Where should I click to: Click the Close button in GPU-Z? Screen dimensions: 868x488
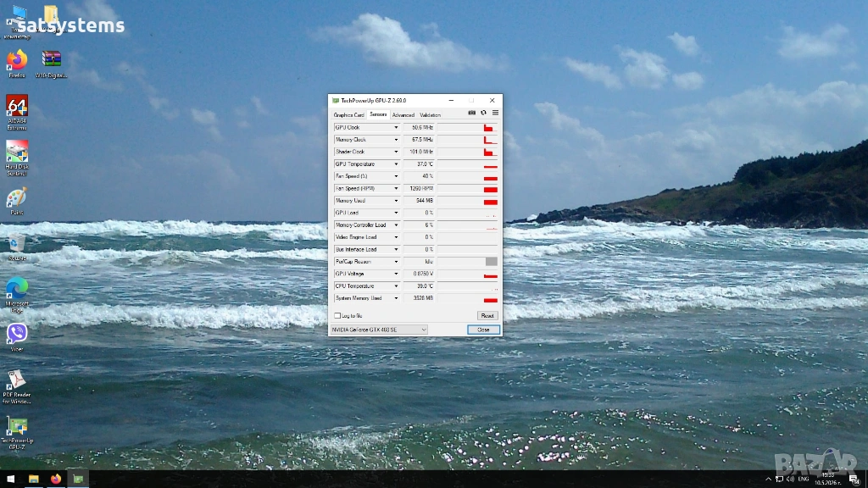483,330
